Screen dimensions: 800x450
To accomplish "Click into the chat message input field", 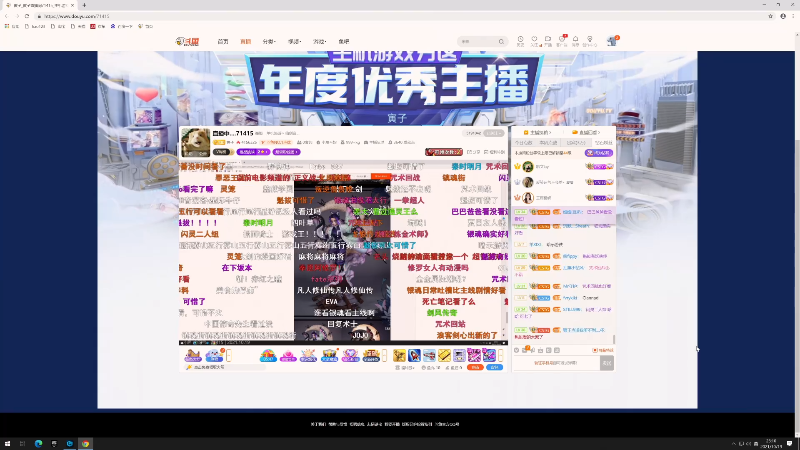I will click(556, 363).
